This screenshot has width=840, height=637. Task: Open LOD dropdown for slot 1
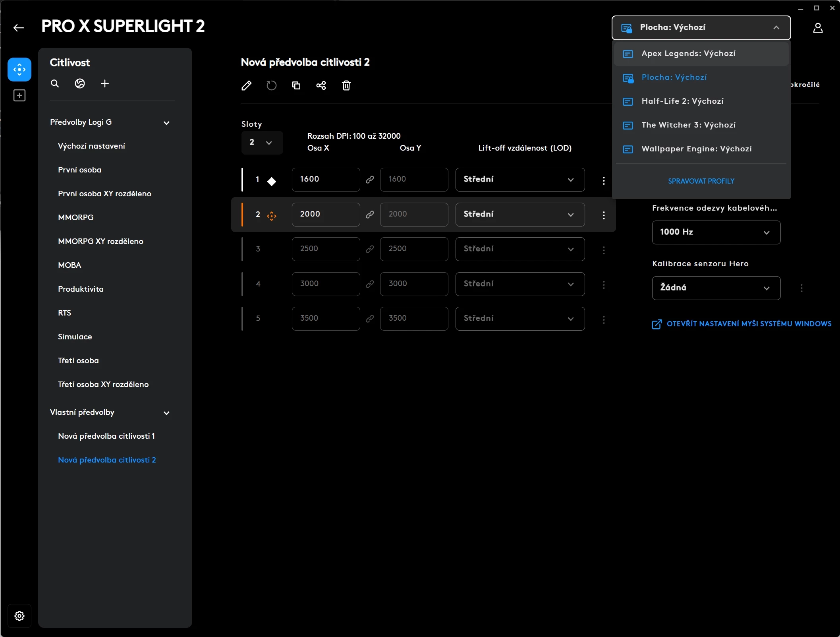[520, 180]
